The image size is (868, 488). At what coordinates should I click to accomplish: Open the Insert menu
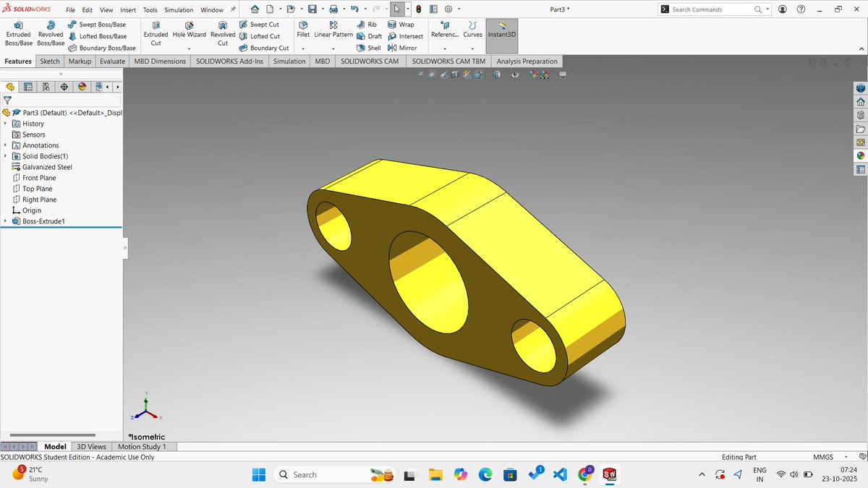pos(128,10)
